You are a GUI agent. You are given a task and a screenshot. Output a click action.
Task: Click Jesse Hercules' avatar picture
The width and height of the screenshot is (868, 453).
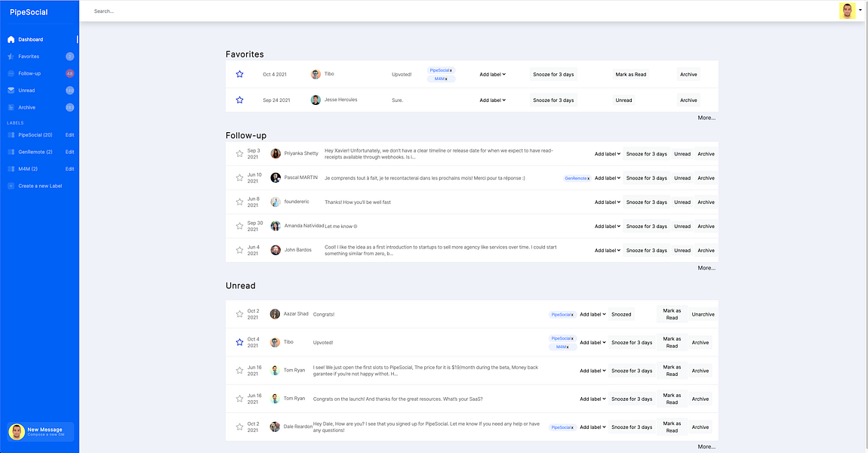pyautogui.click(x=315, y=100)
